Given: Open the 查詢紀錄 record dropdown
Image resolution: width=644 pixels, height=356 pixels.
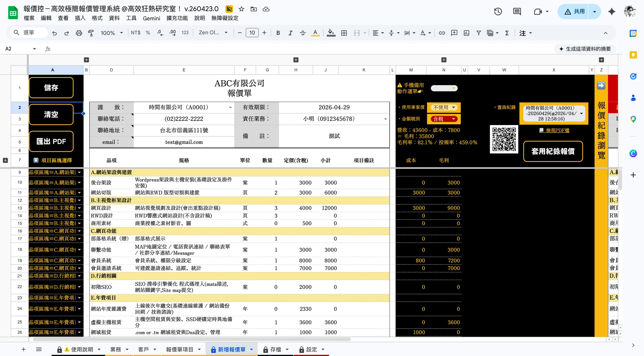Looking at the screenshot, I should (554, 113).
